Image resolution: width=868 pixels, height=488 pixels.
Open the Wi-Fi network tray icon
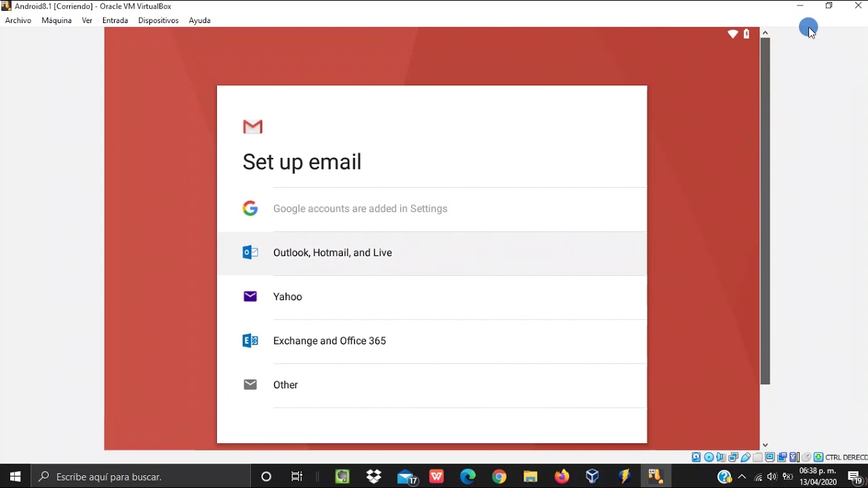coord(758,477)
